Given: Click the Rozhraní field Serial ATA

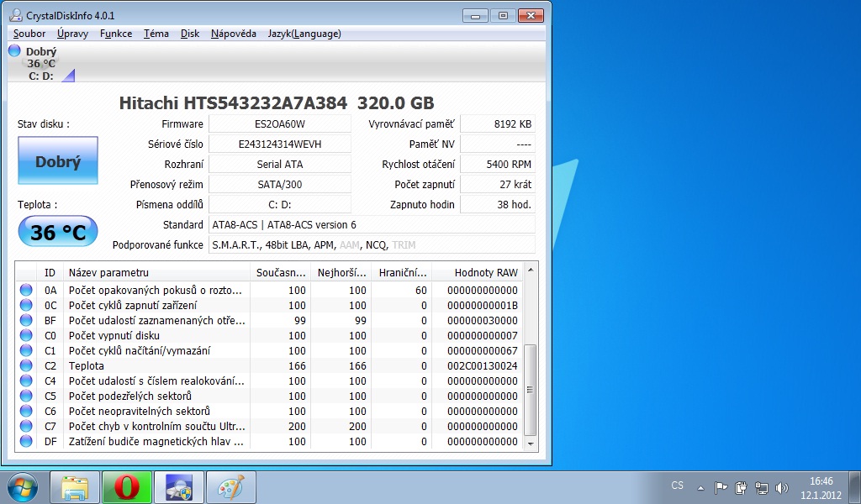Looking at the screenshot, I should [x=279, y=164].
